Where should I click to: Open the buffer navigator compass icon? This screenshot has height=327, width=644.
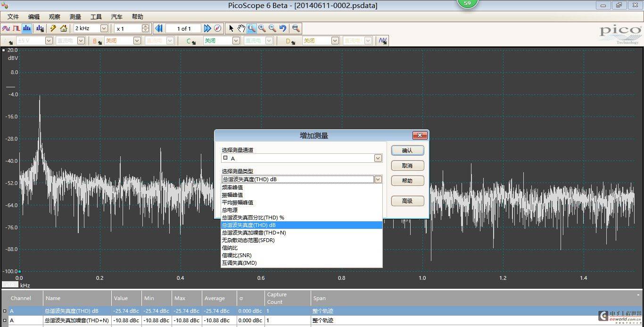pos(218,28)
